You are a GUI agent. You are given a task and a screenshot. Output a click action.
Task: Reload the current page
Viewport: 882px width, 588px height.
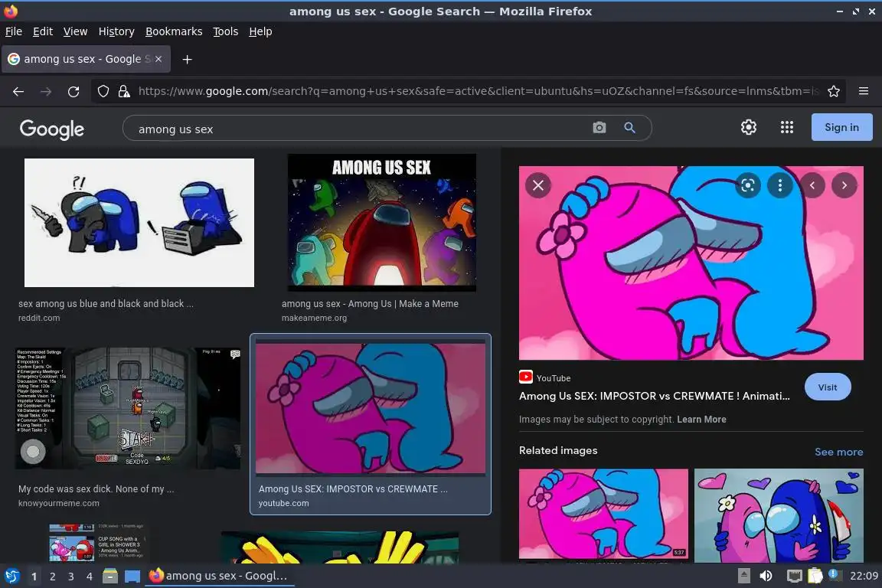[x=73, y=91]
